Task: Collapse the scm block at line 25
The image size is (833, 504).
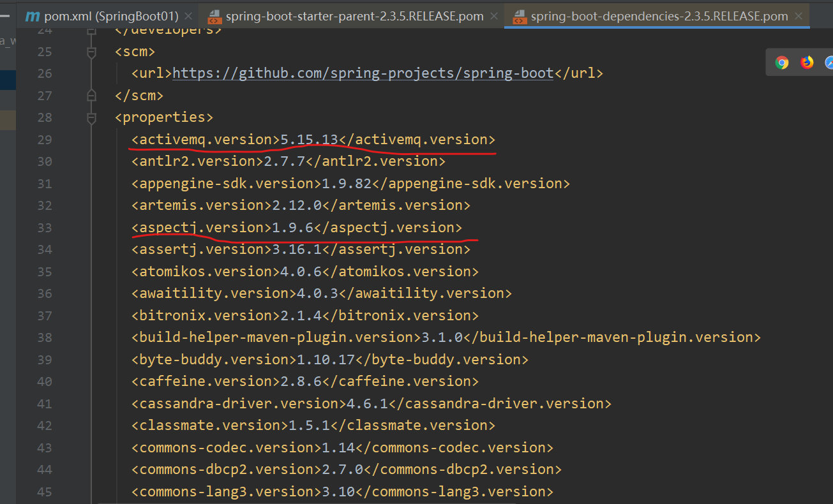Action: point(91,52)
